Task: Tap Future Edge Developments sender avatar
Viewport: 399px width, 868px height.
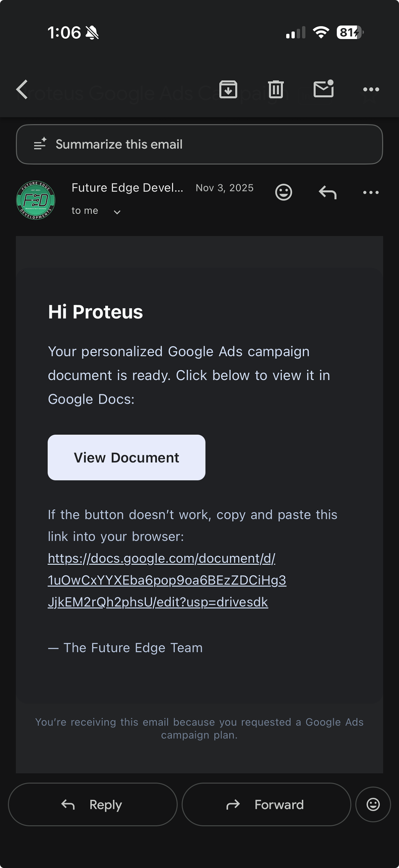Action: point(36,200)
